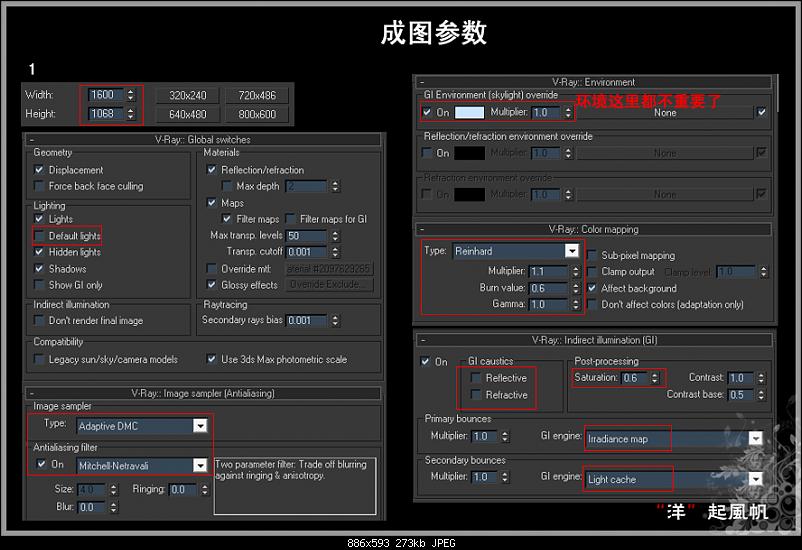
Task: Click the Ringing value field
Action: click(x=183, y=490)
